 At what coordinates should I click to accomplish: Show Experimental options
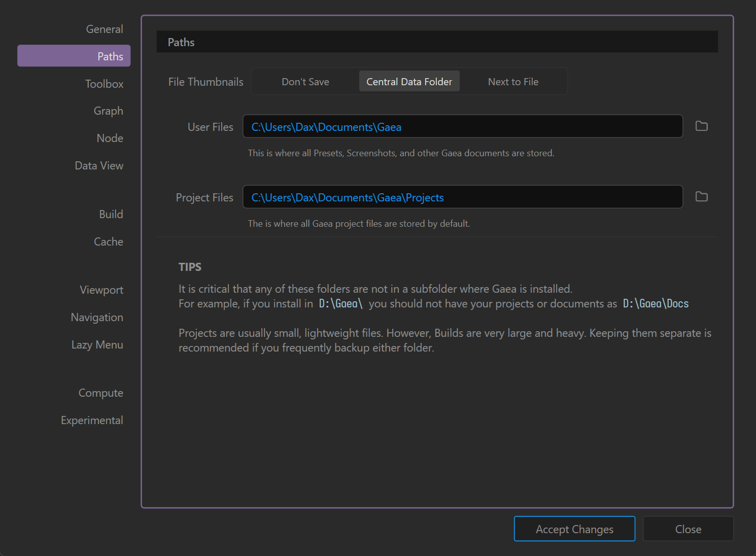tap(92, 421)
